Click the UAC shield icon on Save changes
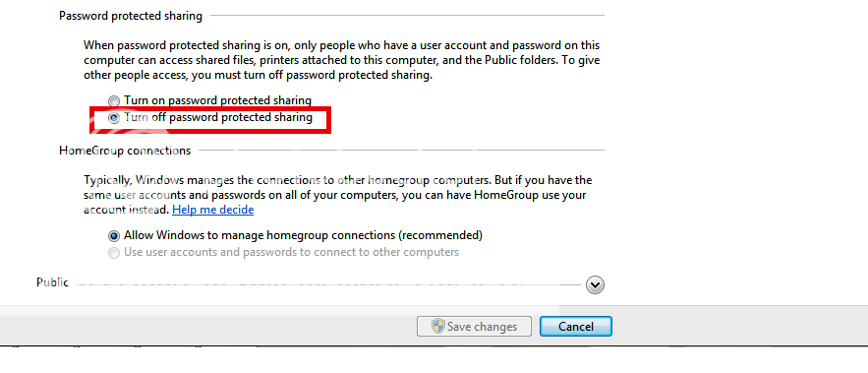This screenshot has height=373, width=868. (x=438, y=326)
